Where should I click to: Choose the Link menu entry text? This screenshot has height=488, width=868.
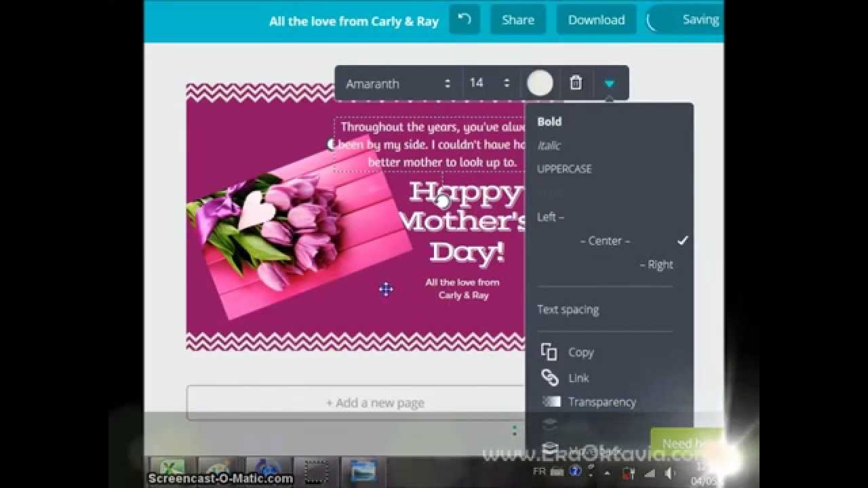point(578,378)
